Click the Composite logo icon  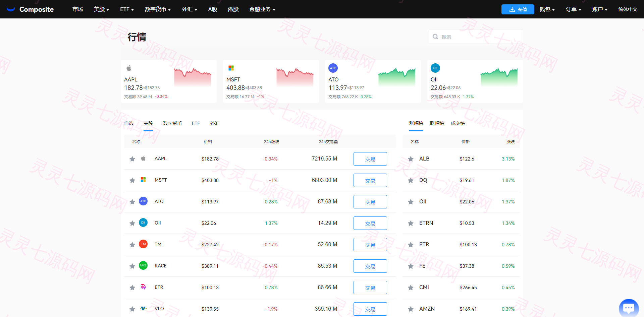[11, 9]
